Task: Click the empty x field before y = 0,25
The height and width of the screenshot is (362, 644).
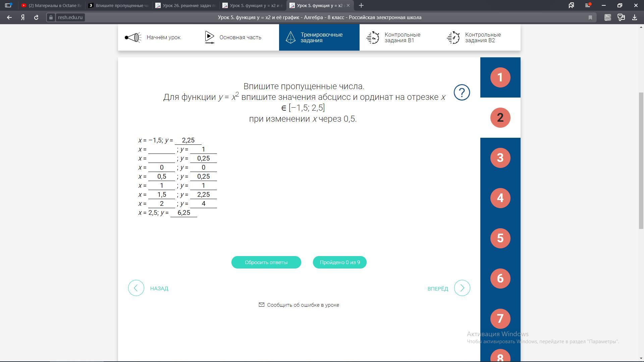Action: click(161, 159)
